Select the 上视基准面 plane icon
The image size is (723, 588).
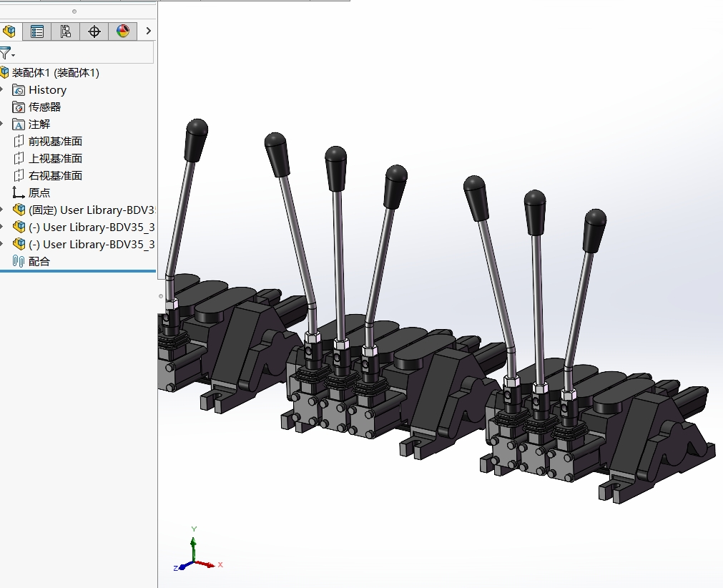pyautogui.click(x=19, y=158)
